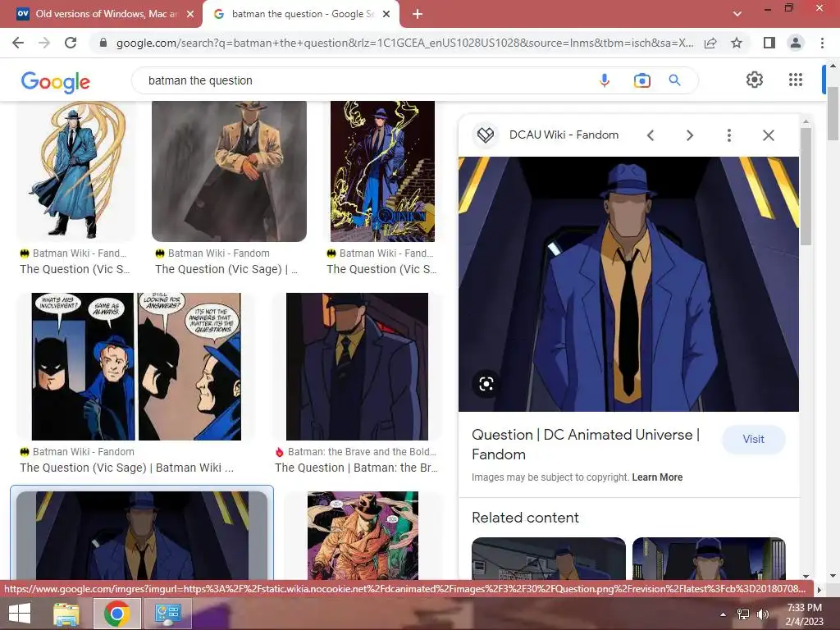Open the second Related content image
The image size is (840, 630).
coord(709,558)
